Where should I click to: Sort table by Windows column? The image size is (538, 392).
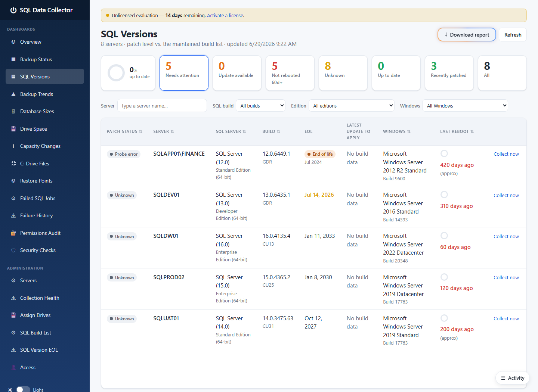click(x=397, y=131)
